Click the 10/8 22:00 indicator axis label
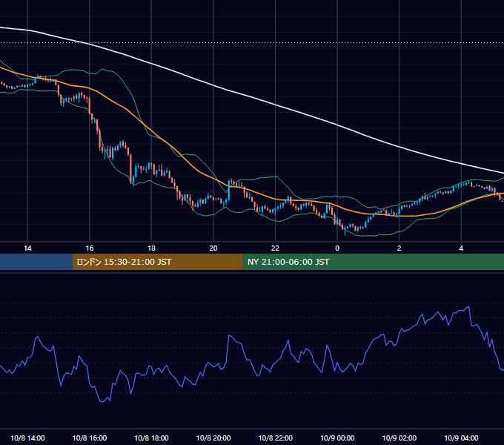This screenshot has width=504, height=445. coord(276,438)
